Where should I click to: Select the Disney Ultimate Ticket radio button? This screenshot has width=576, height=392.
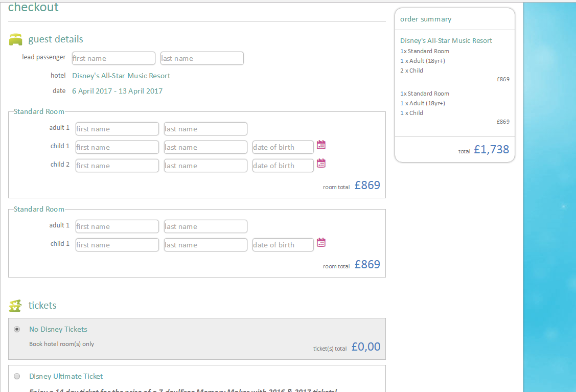17,377
